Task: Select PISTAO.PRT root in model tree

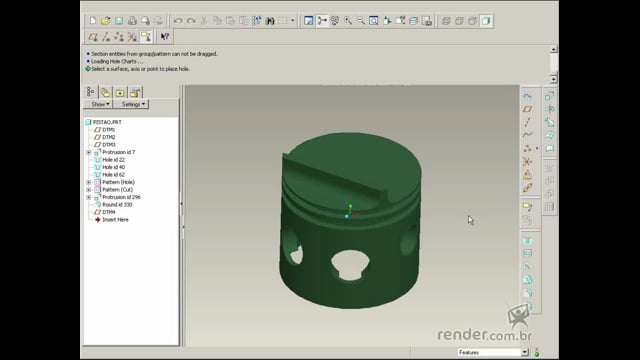Action: pos(107,122)
